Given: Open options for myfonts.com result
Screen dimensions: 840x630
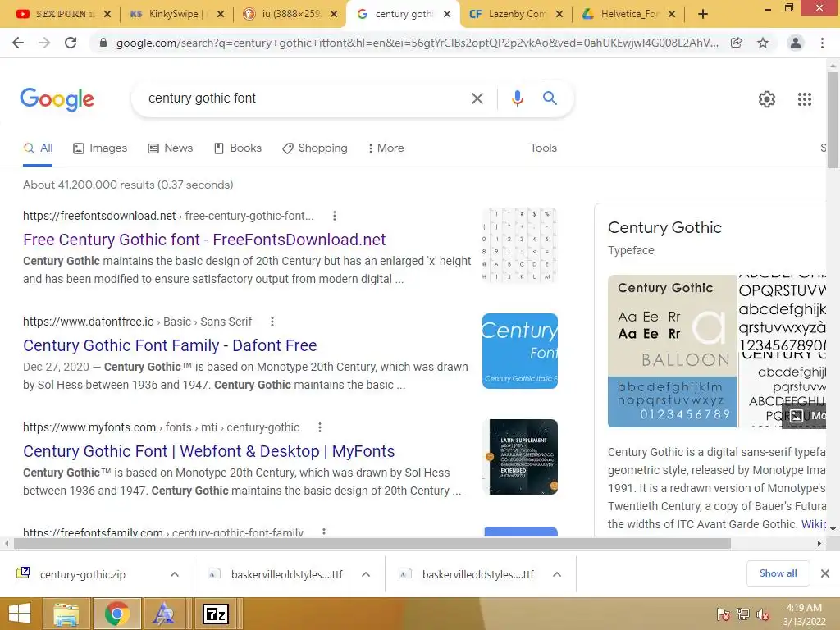Looking at the screenshot, I should (x=319, y=427).
